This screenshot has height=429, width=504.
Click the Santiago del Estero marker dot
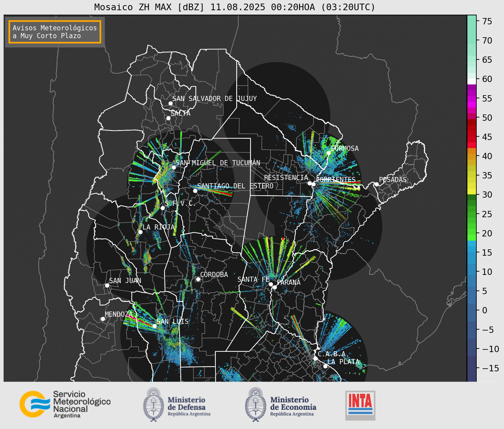(x=195, y=191)
